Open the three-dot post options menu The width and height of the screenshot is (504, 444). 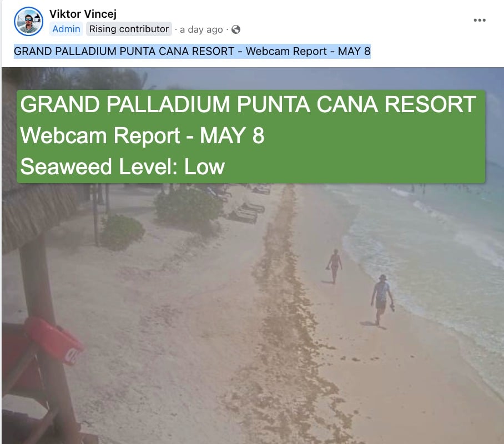click(x=480, y=20)
